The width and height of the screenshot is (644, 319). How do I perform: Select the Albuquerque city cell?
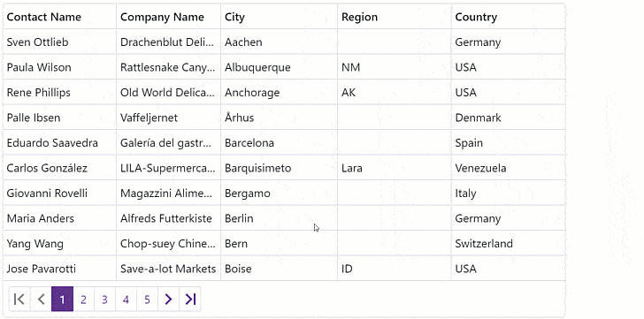pos(279,67)
